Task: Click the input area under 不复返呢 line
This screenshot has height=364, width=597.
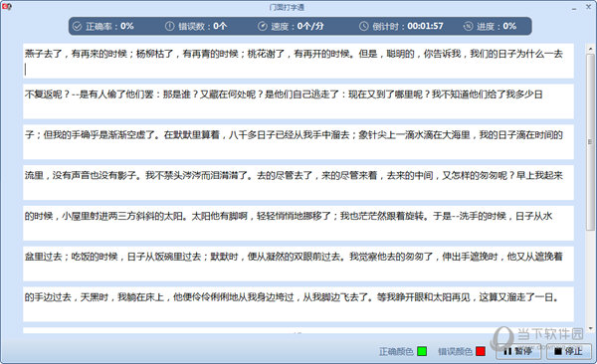Action: [298, 110]
